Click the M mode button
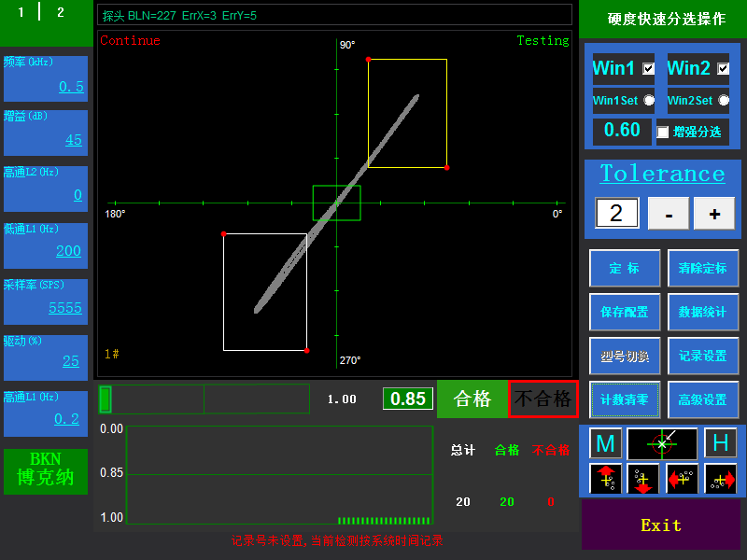The height and width of the screenshot is (560, 747). [605, 443]
